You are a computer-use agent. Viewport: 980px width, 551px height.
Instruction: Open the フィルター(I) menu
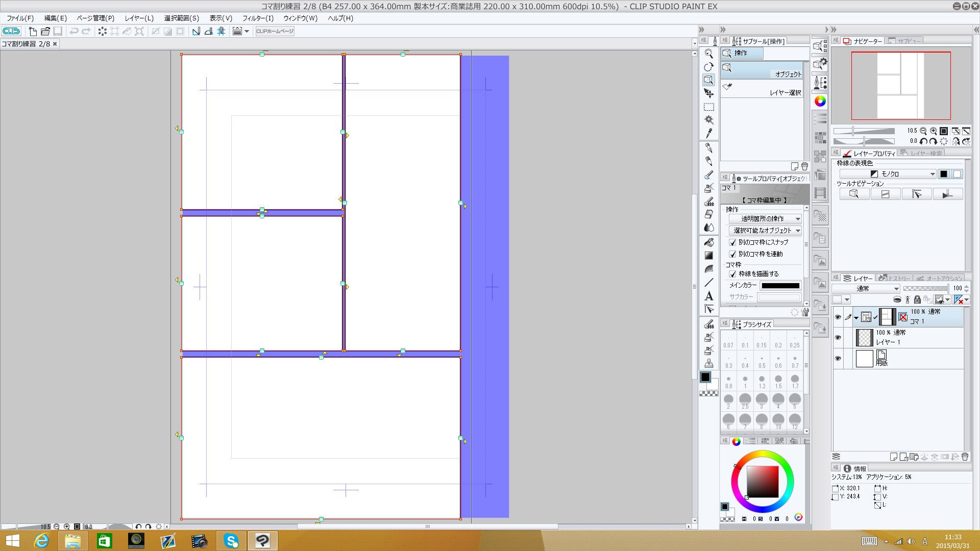pos(258,18)
